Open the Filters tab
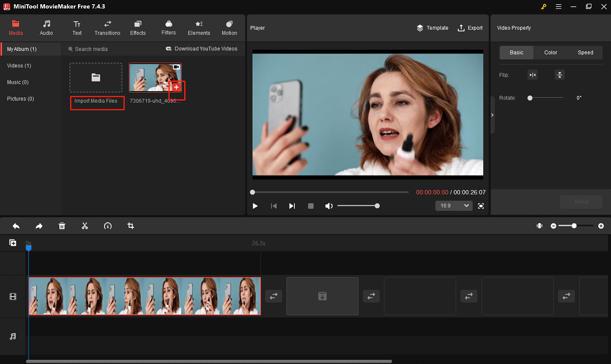The height and width of the screenshot is (364, 611). [x=168, y=28]
